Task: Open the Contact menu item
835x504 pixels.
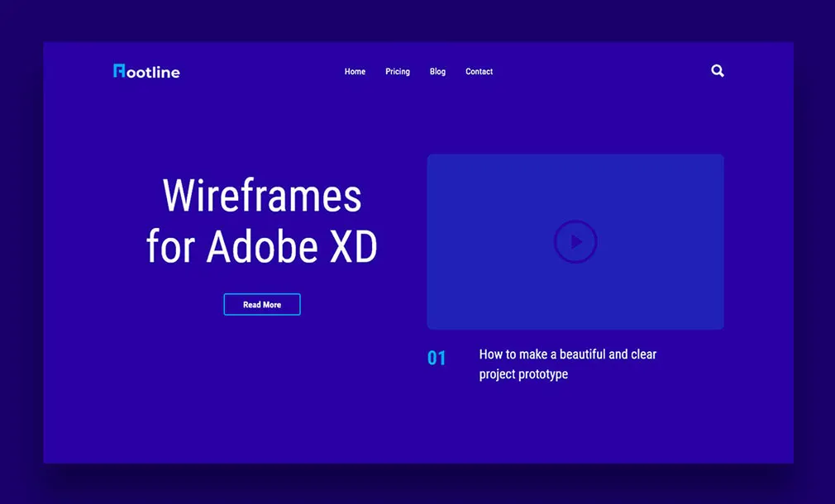Action: pyautogui.click(x=480, y=71)
